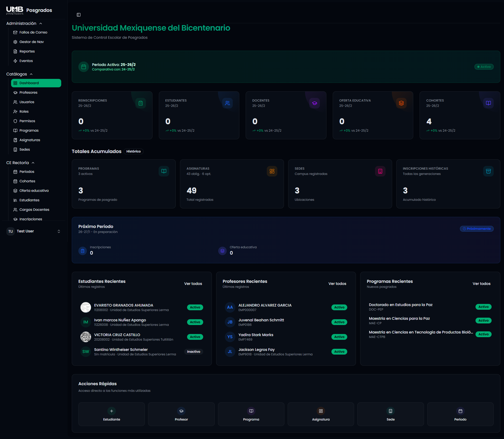This screenshot has height=439, width=504.
Task: Navigate to Programas in sidebar
Action: 36,131
